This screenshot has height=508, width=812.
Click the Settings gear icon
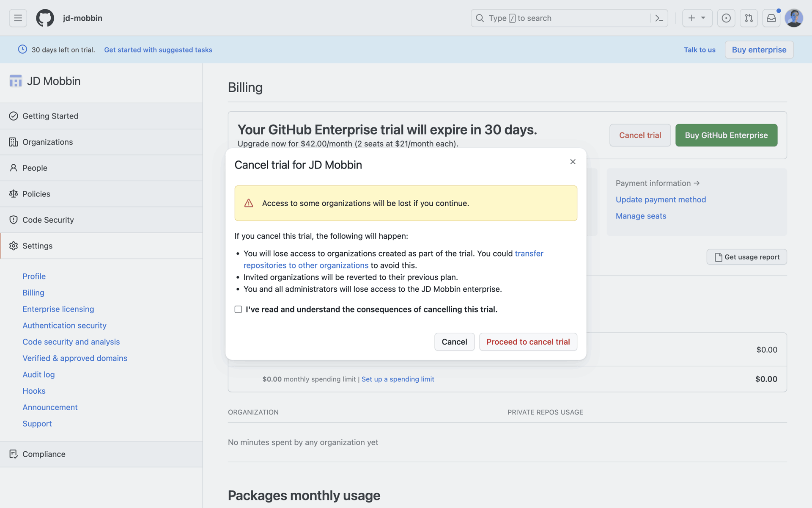point(14,246)
